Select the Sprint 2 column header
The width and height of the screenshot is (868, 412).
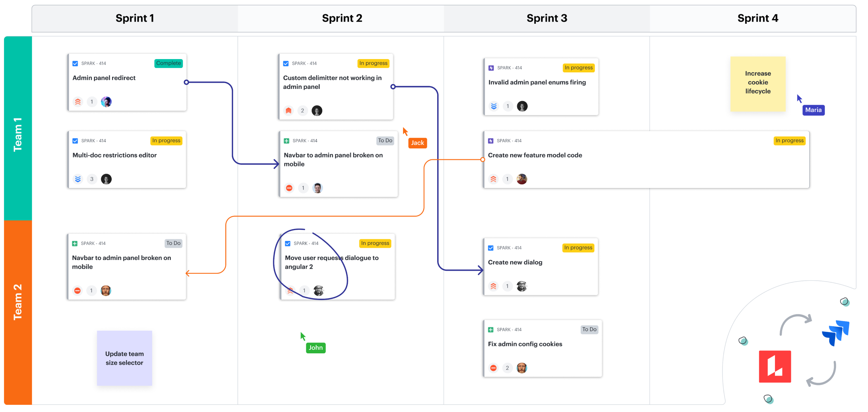341,18
